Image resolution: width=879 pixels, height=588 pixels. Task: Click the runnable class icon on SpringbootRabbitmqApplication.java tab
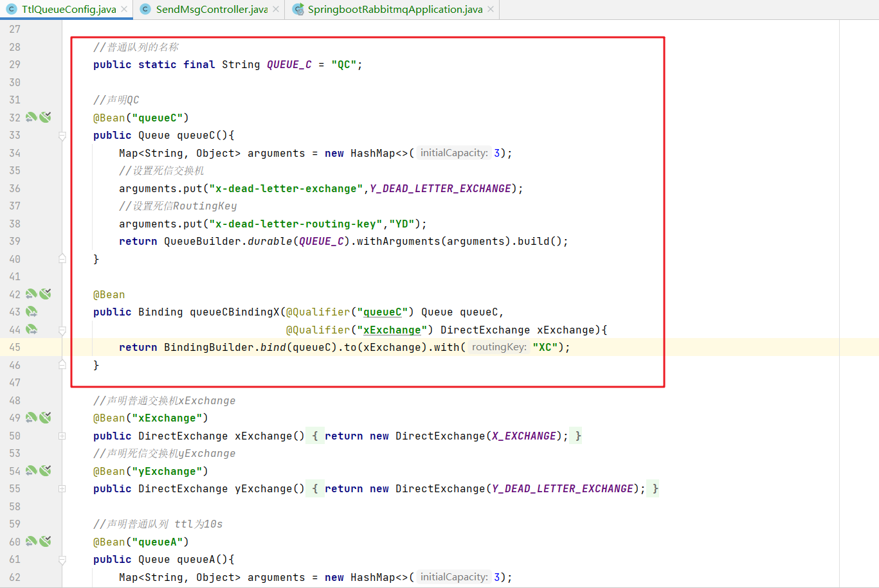click(298, 9)
